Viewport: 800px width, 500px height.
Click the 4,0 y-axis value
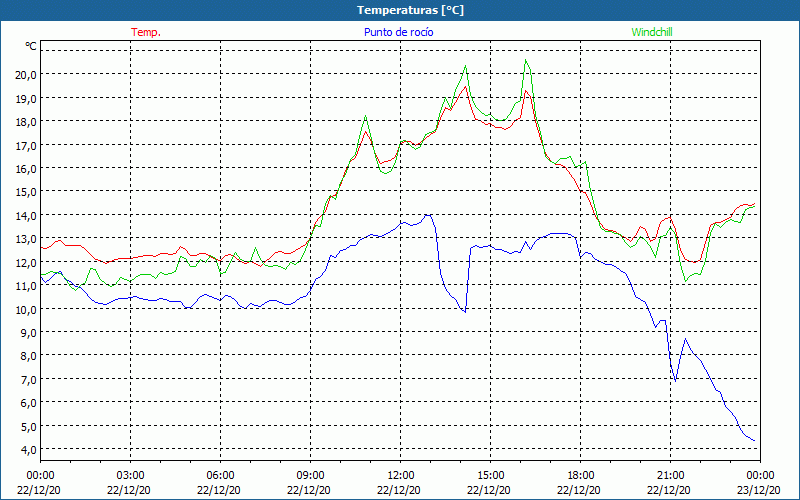click(x=29, y=450)
